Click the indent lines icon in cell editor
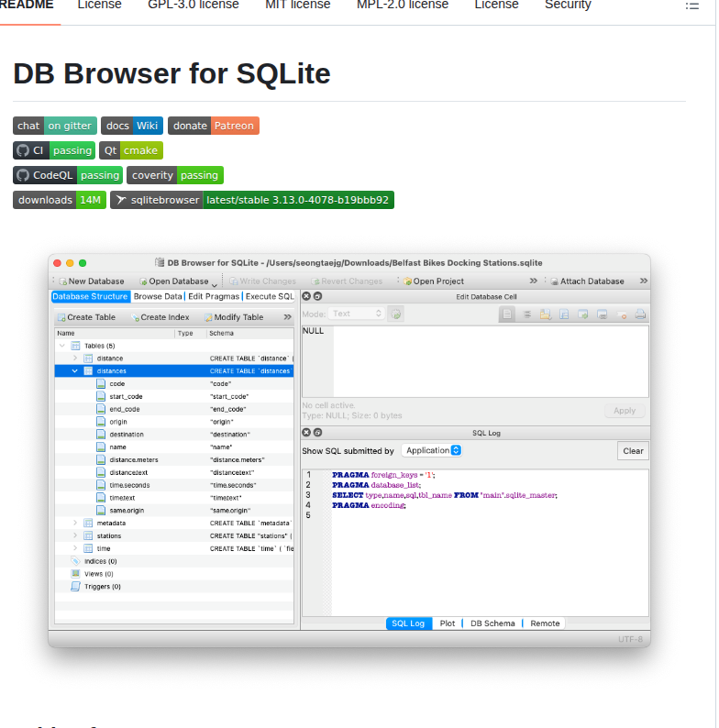This screenshot has width=719, height=728. point(527,314)
